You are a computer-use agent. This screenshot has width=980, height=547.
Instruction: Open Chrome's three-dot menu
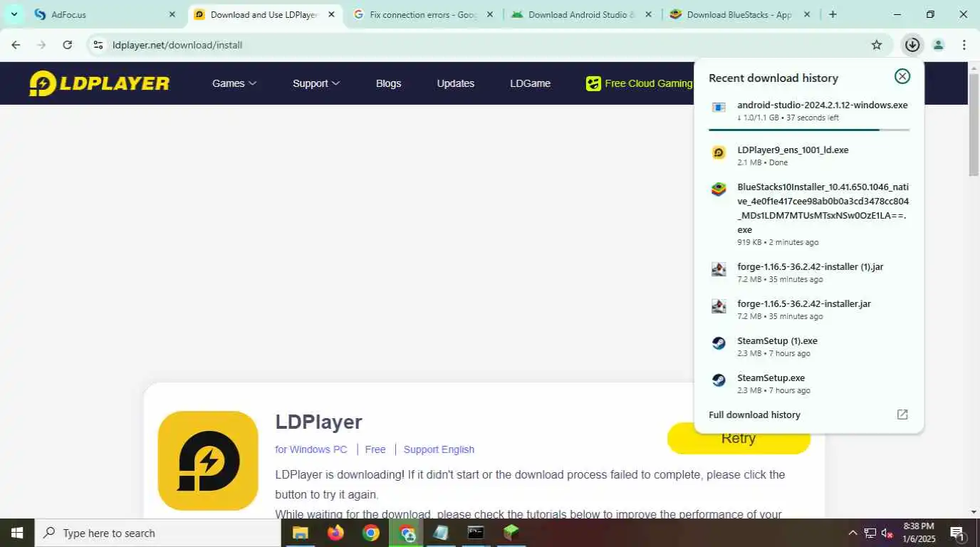click(x=964, y=45)
